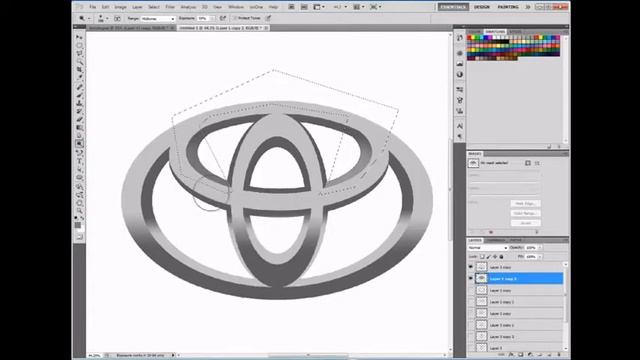Switch to the PAINTING workspace
The height and width of the screenshot is (360, 640).
click(508, 7)
